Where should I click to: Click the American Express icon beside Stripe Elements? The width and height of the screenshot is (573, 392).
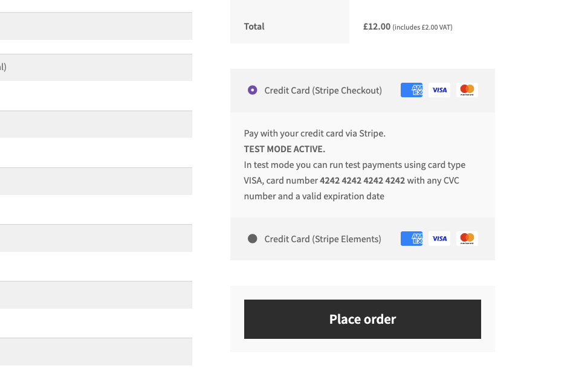(x=412, y=239)
